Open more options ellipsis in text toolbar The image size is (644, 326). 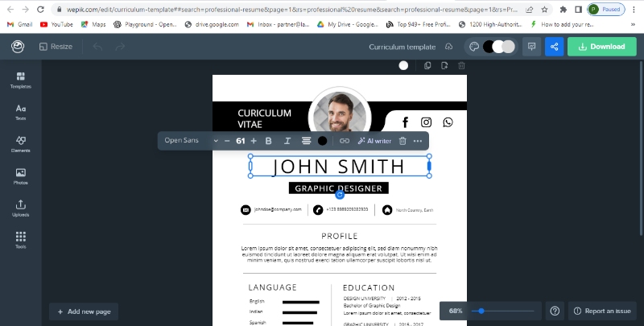point(418,141)
